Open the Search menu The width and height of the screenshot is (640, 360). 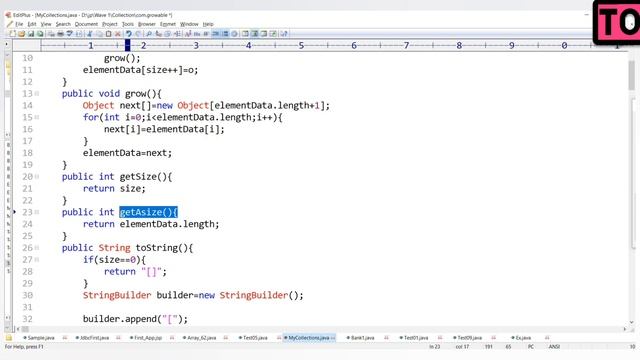pyautogui.click(x=63, y=24)
